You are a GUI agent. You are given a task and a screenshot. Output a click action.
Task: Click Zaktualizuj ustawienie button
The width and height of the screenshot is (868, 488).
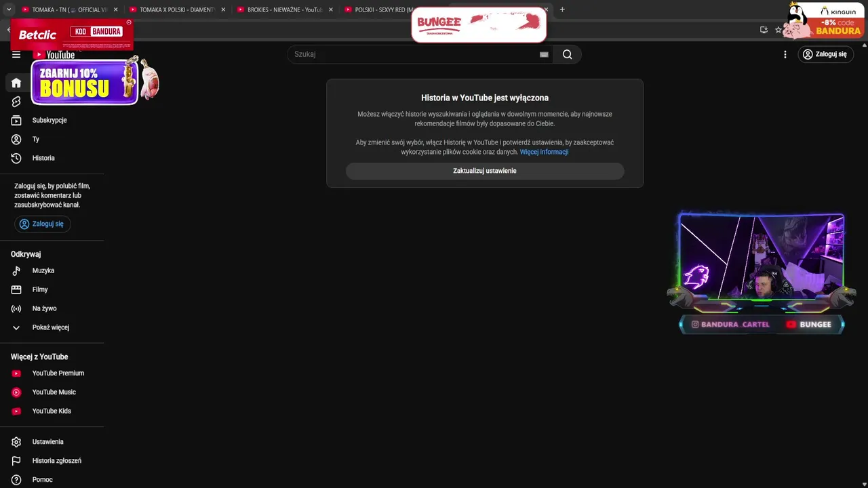(485, 171)
